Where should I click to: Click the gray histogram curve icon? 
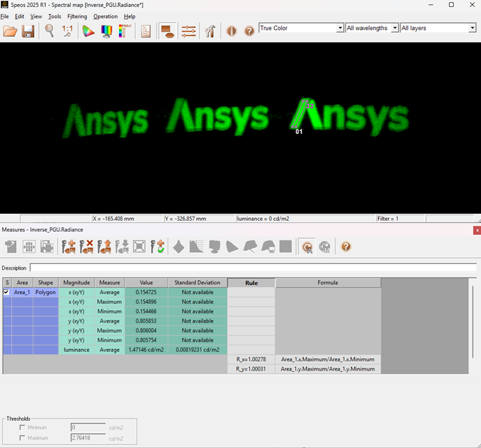[196, 247]
